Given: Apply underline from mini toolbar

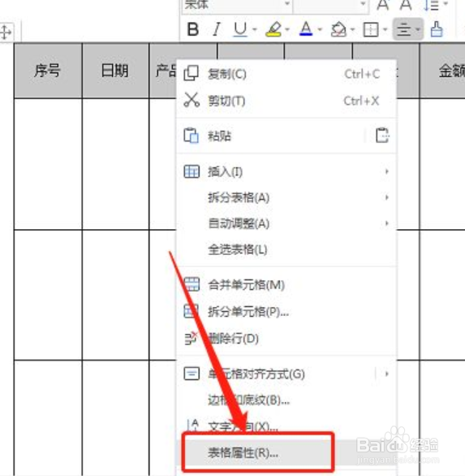Looking at the screenshot, I should 240,30.
